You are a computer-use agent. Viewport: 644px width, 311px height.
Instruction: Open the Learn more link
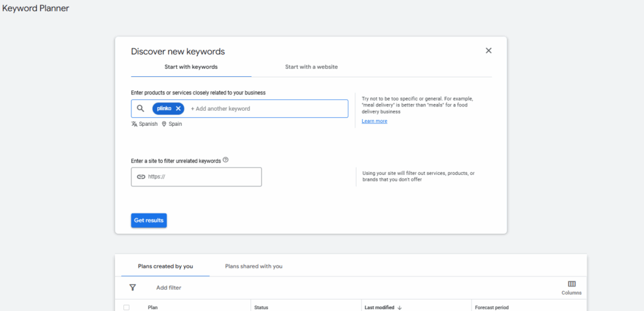click(374, 121)
